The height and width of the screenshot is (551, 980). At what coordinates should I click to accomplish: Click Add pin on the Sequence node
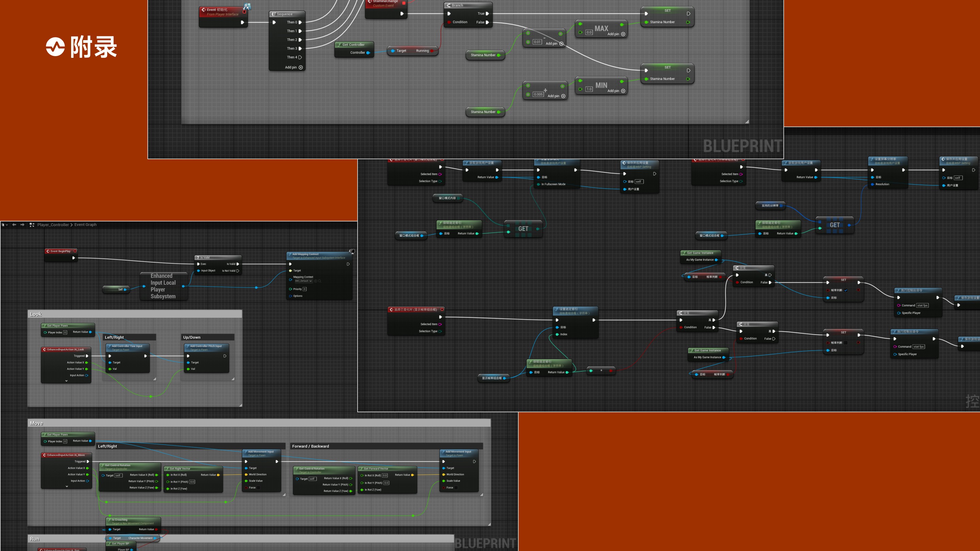tap(294, 67)
